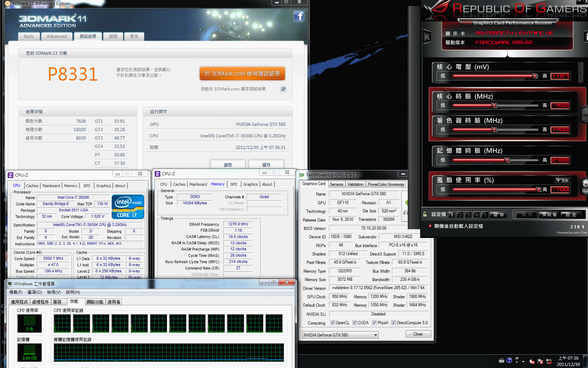Open 檔案(F) menu in Task Manager
This screenshot has height=368, width=588.
(16, 292)
